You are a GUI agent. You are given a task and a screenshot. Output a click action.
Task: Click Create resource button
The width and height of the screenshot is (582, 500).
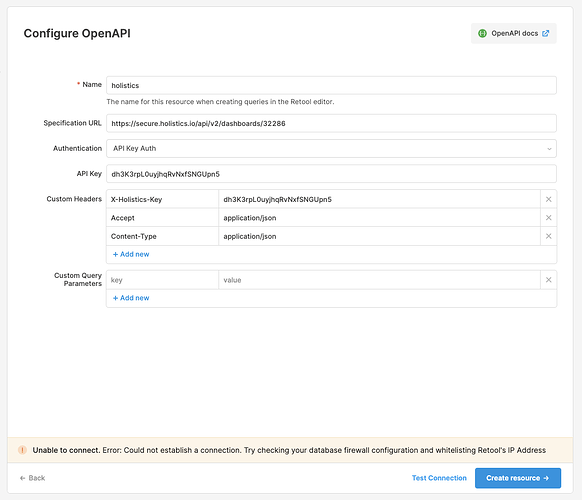(x=518, y=478)
